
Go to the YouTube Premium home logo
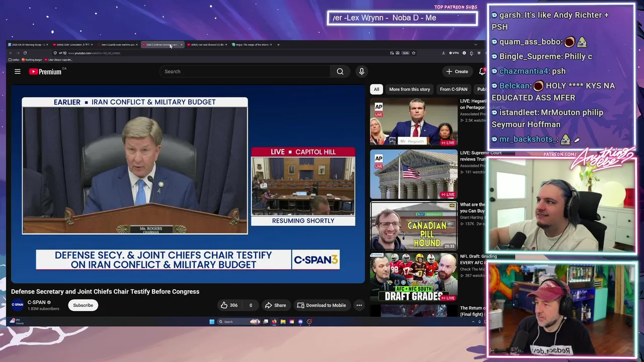tap(45, 71)
